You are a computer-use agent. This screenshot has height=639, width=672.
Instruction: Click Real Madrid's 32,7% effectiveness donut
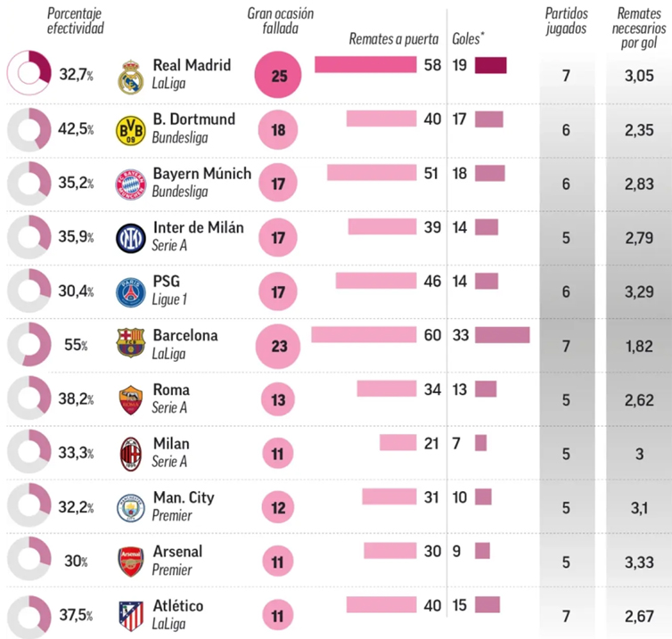pos(29,72)
